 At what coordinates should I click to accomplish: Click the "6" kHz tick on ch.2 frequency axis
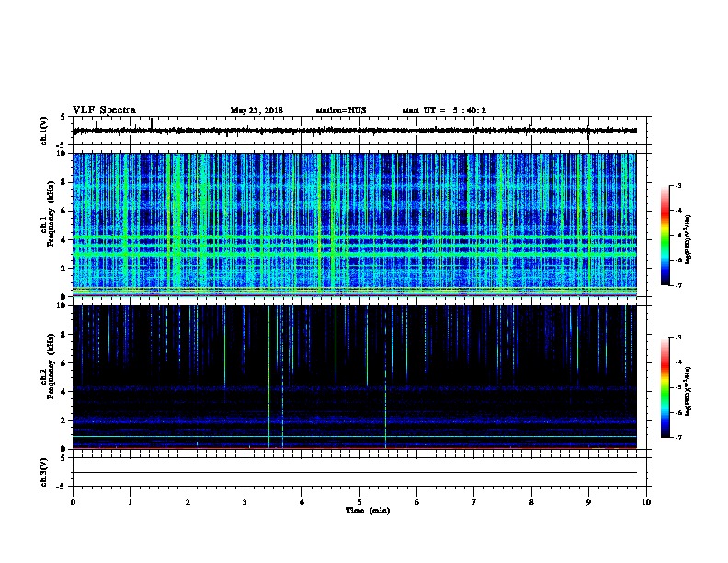click(x=63, y=362)
